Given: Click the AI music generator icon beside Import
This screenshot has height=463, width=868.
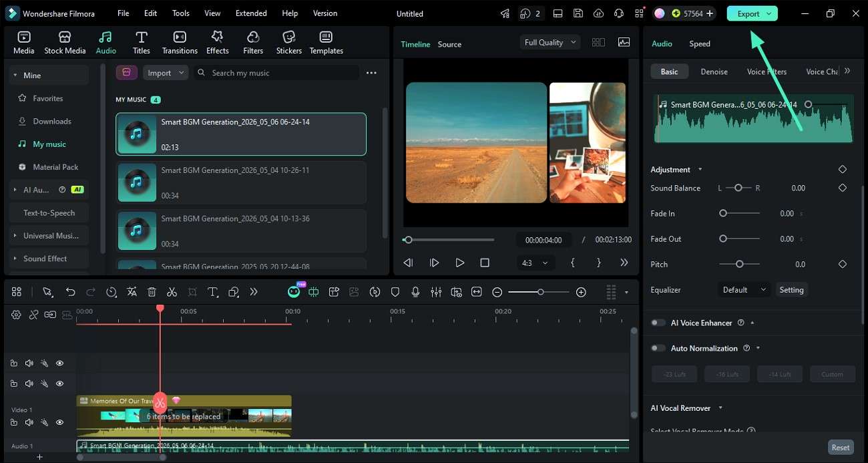Looking at the screenshot, I should pyautogui.click(x=127, y=73).
